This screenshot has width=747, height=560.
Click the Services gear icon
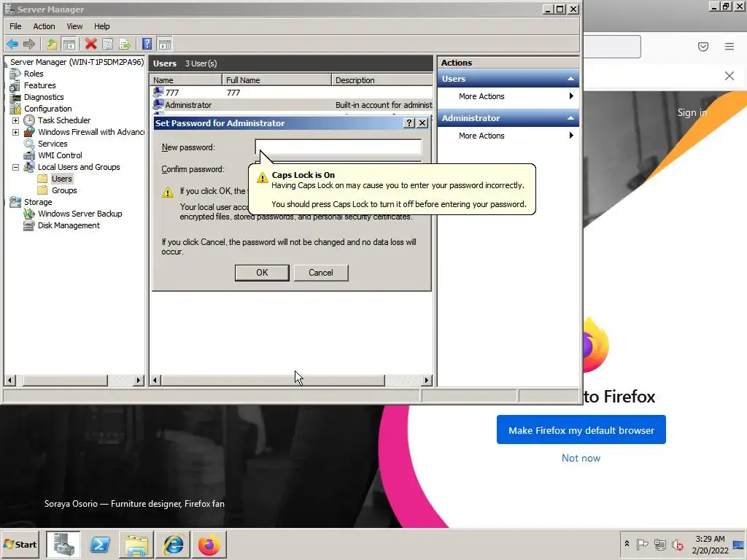pyautogui.click(x=29, y=144)
